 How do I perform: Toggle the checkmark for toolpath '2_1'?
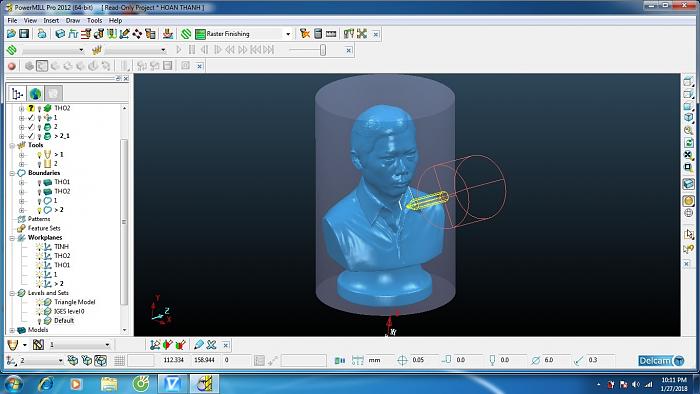31,136
